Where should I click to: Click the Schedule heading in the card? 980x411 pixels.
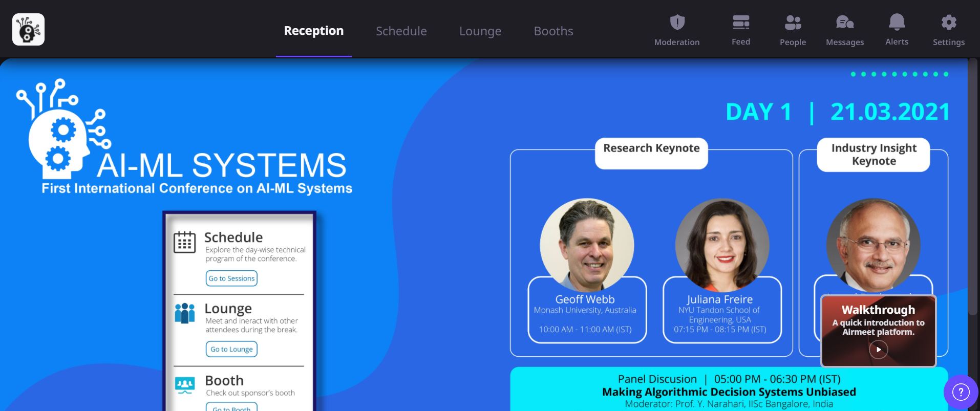[x=233, y=237]
